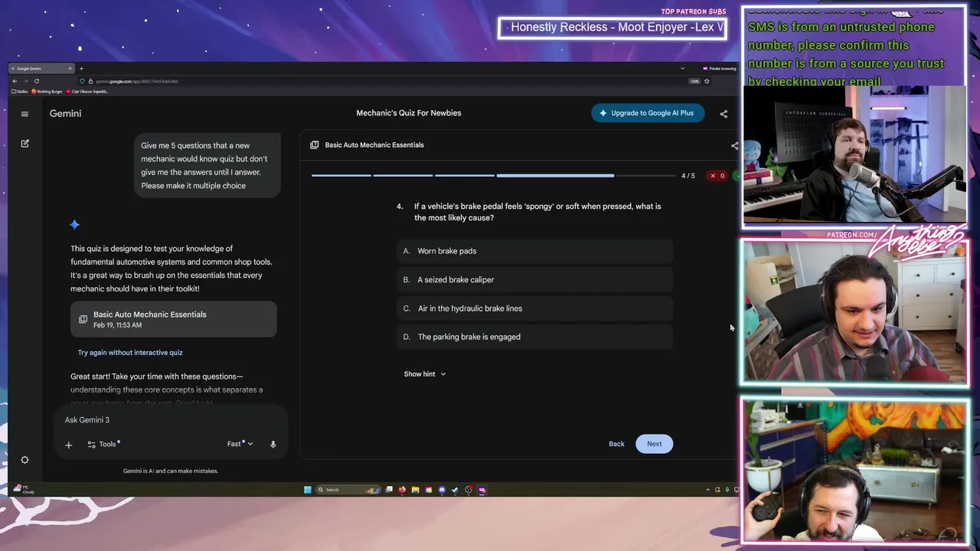Image resolution: width=980 pixels, height=551 pixels.
Task: Click Upgrade to Google AI Plus
Action: pos(648,113)
